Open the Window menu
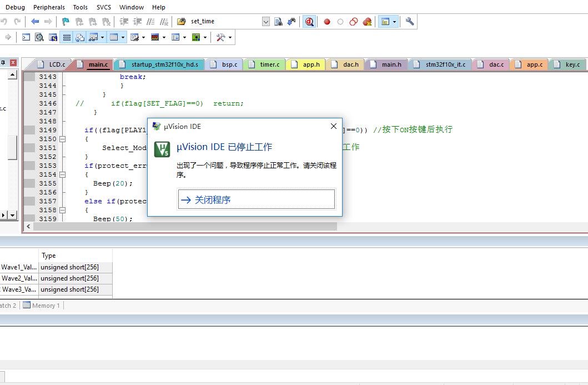 tap(132, 7)
